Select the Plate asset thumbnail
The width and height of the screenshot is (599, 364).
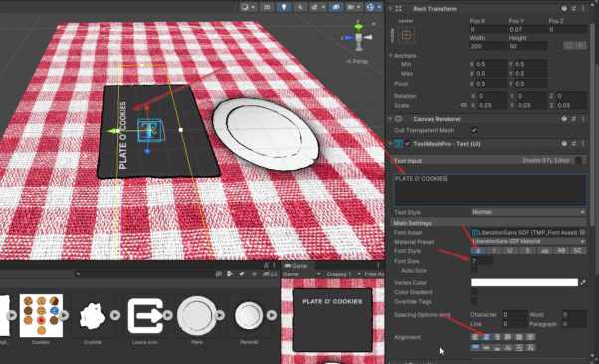pyautogui.click(x=196, y=315)
